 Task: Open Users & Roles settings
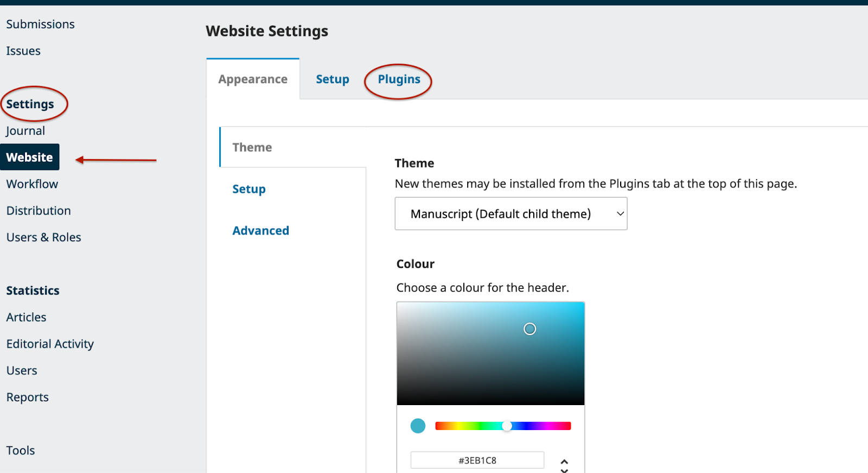(x=43, y=237)
